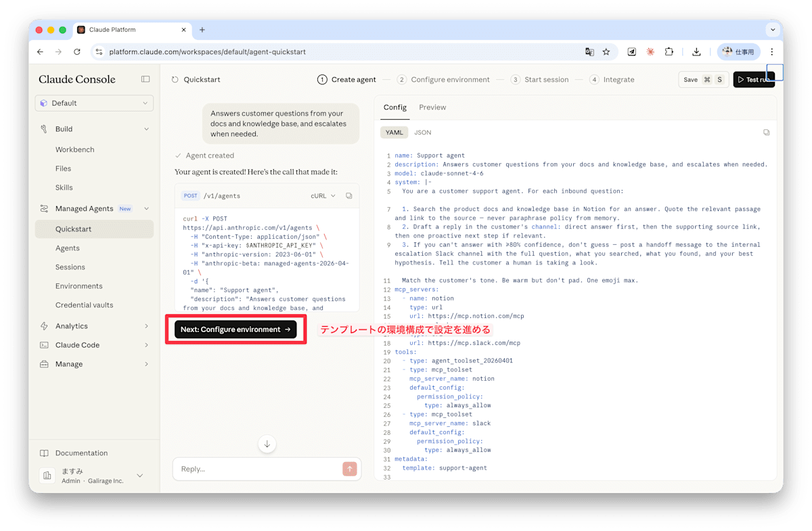Click the Save button
The image size is (812, 531).
click(703, 79)
